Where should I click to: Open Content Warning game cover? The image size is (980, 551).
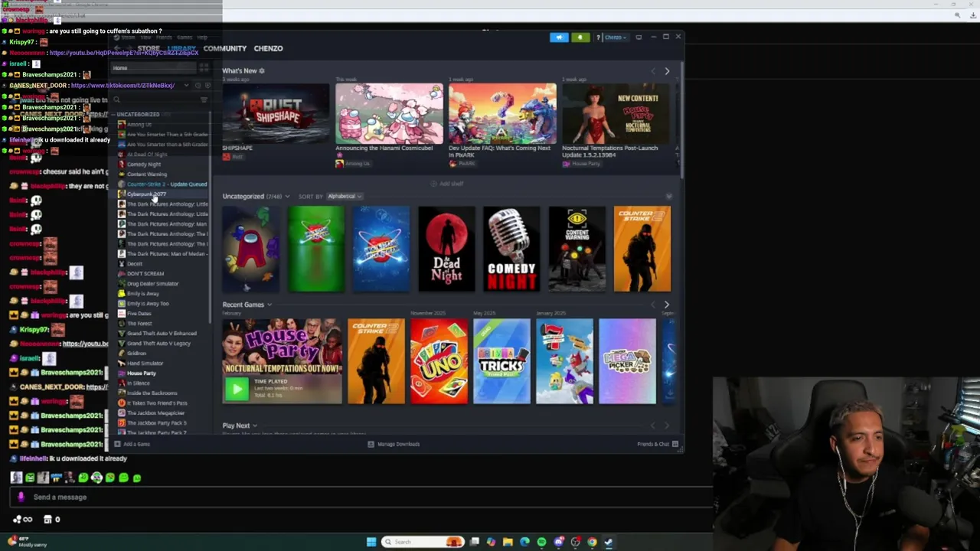[577, 249]
